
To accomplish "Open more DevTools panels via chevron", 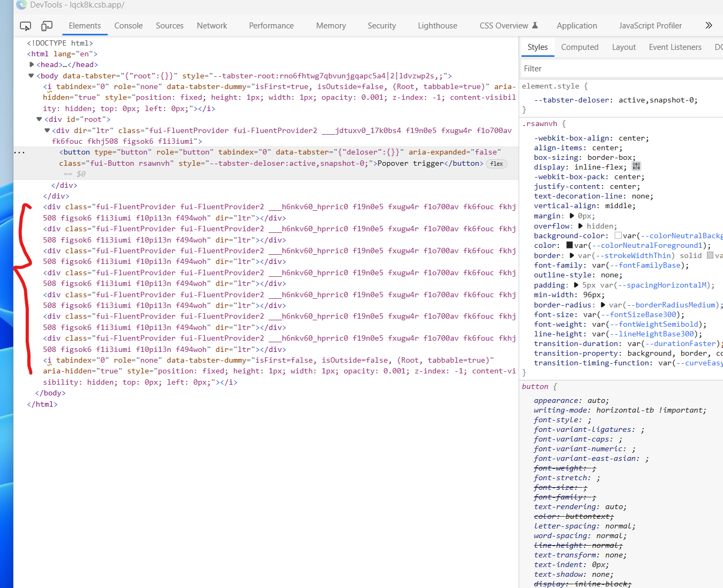I will tap(709, 25).
